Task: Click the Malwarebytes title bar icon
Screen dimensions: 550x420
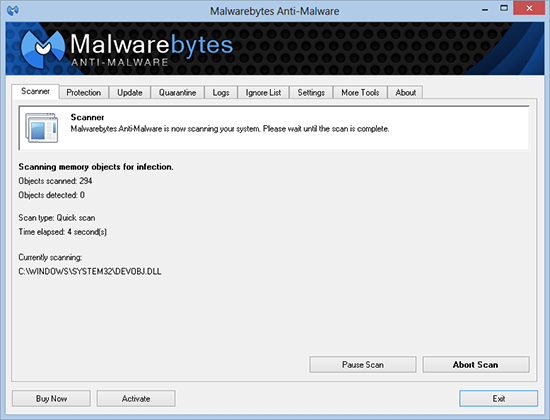Action: coord(13,10)
